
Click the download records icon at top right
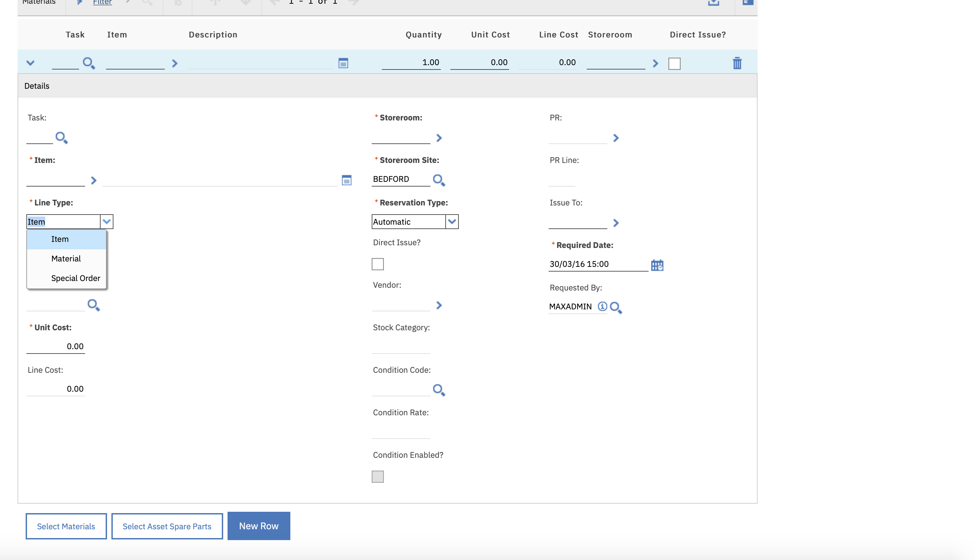click(x=713, y=3)
